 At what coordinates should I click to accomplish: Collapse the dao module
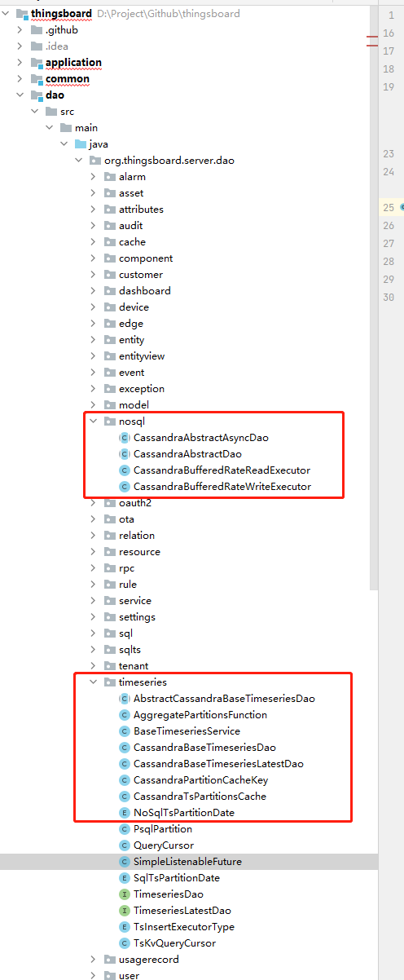20,95
